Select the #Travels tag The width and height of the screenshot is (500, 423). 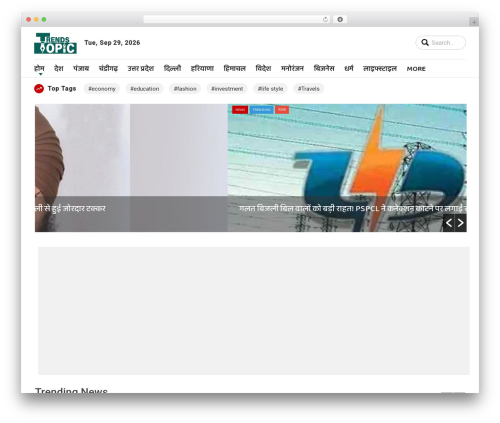(x=309, y=89)
